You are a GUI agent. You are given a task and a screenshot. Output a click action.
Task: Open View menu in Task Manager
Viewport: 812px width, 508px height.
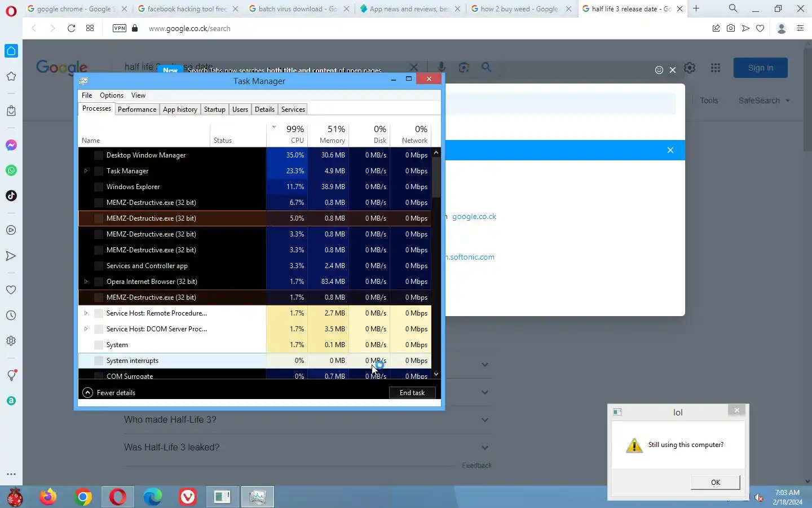pos(138,95)
